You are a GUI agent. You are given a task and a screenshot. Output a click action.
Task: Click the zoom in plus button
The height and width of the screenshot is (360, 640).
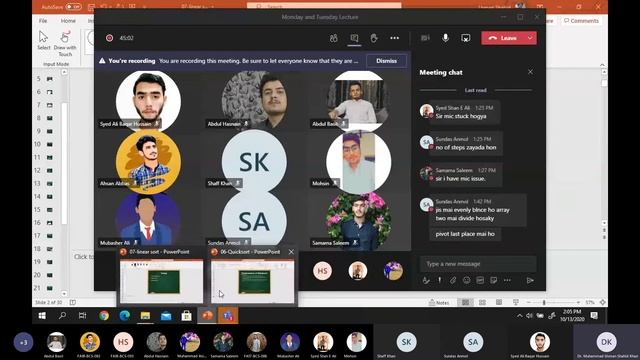(x=578, y=302)
